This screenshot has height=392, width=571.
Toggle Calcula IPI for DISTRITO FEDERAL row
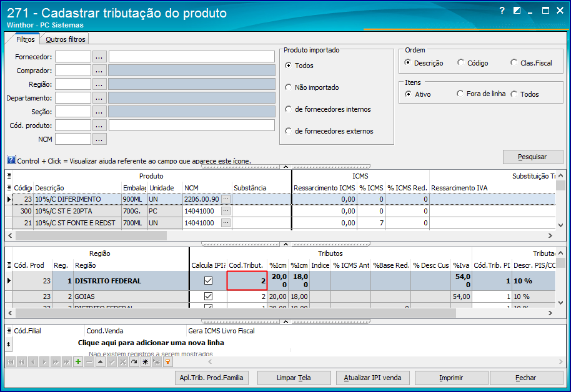pos(208,281)
